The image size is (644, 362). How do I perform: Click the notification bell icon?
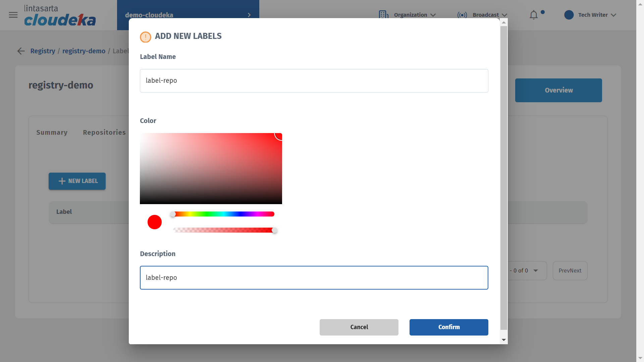(533, 15)
